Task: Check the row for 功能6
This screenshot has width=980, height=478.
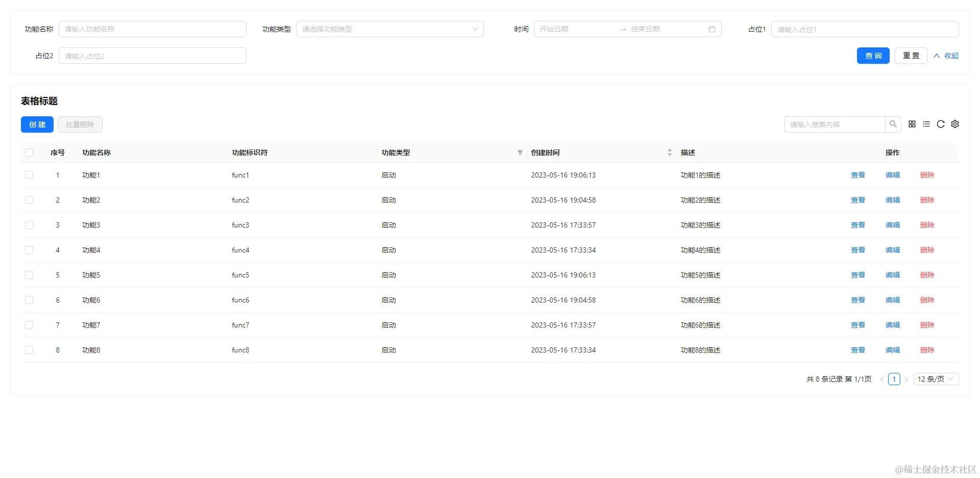Action: 29,300
